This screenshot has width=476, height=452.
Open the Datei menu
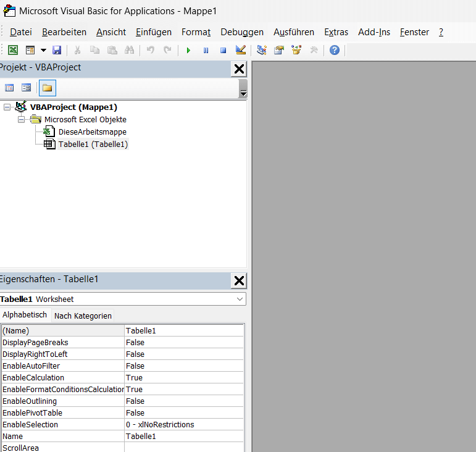(x=20, y=32)
